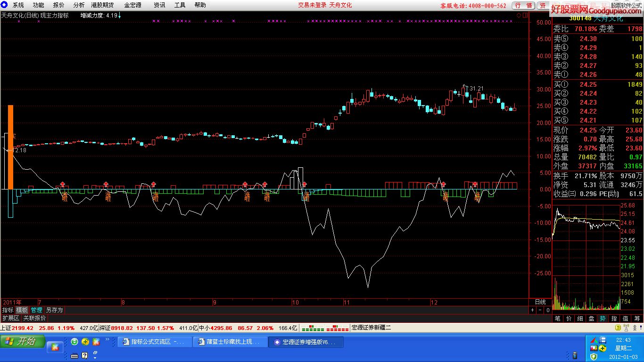Screen dimensions: 644x362
Task: Open the 工具 menu
Action: pos(180,5)
